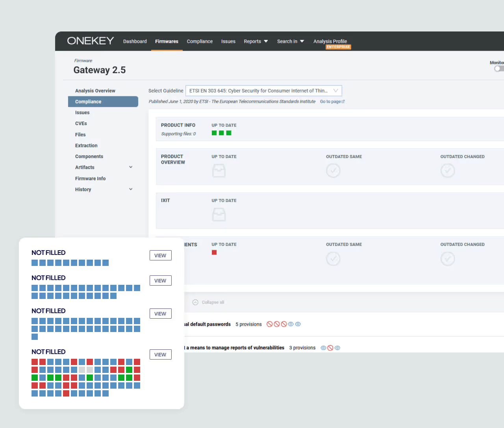Open the Product Overview envelope icon
Viewport: 504px width, 428px height.
[219, 170]
